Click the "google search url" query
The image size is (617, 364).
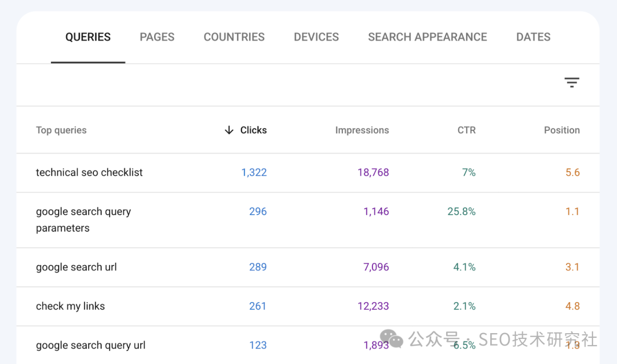77,267
